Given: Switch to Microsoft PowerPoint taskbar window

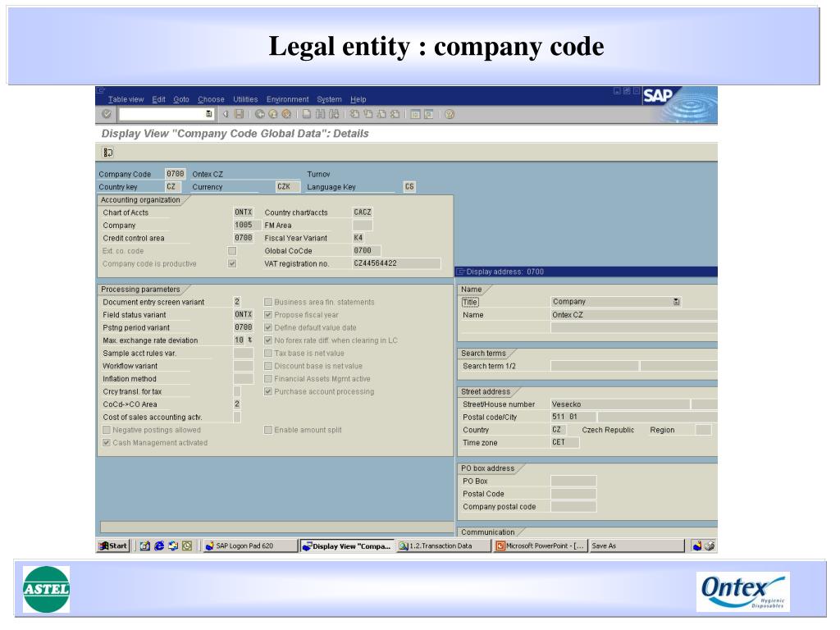Looking at the screenshot, I should [540, 546].
